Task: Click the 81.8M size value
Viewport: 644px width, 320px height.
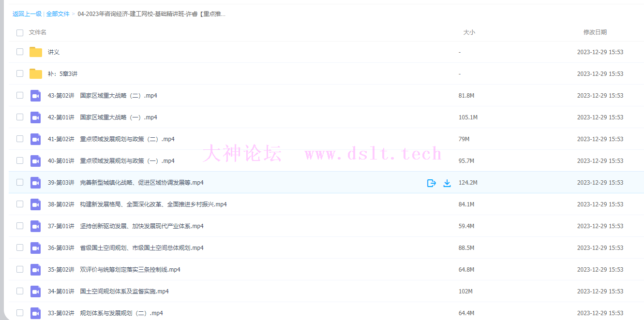Action: (x=466, y=96)
